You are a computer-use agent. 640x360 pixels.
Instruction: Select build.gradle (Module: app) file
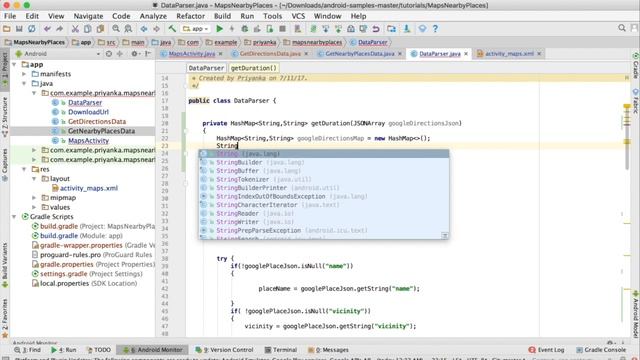pos(81,236)
